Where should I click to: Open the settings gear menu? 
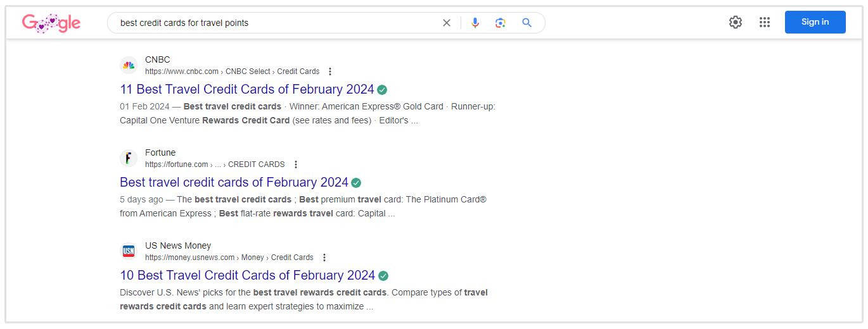[x=735, y=22]
